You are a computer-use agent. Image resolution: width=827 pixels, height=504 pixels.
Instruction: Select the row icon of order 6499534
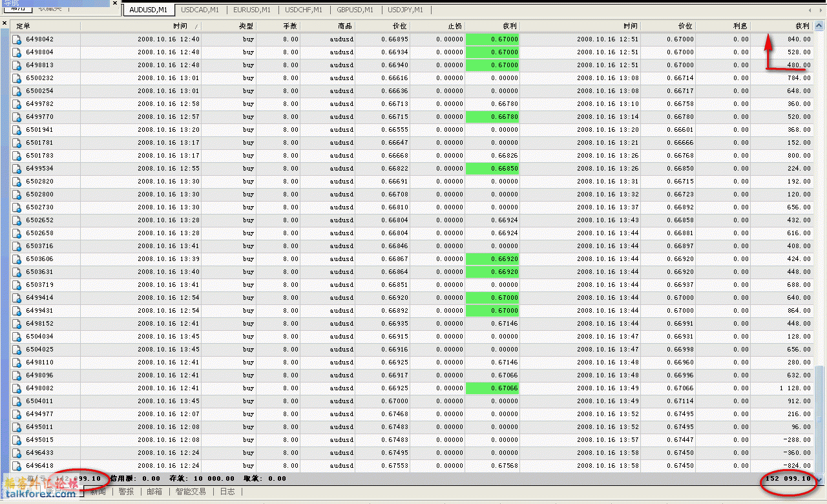17,169
